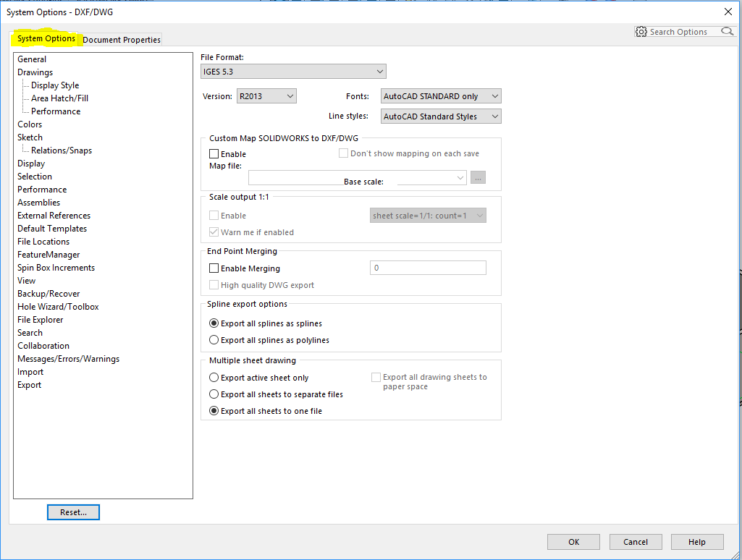Select Collaboration in options tree
The width and height of the screenshot is (742, 560).
coord(43,346)
